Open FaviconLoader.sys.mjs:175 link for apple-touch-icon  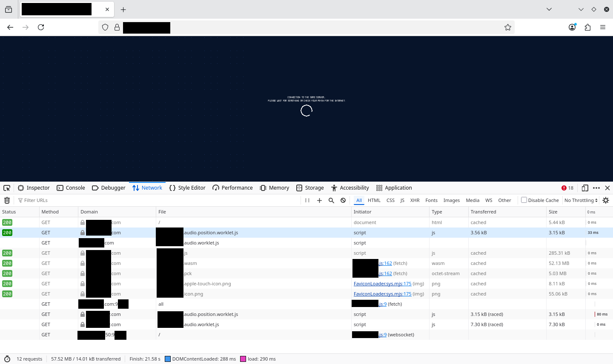tap(382, 284)
